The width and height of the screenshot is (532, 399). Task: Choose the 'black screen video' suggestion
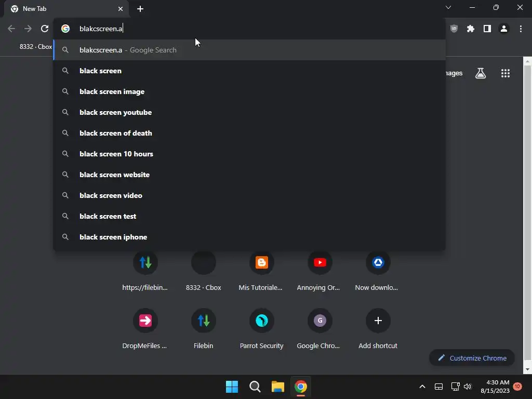[x=249, y=195]
